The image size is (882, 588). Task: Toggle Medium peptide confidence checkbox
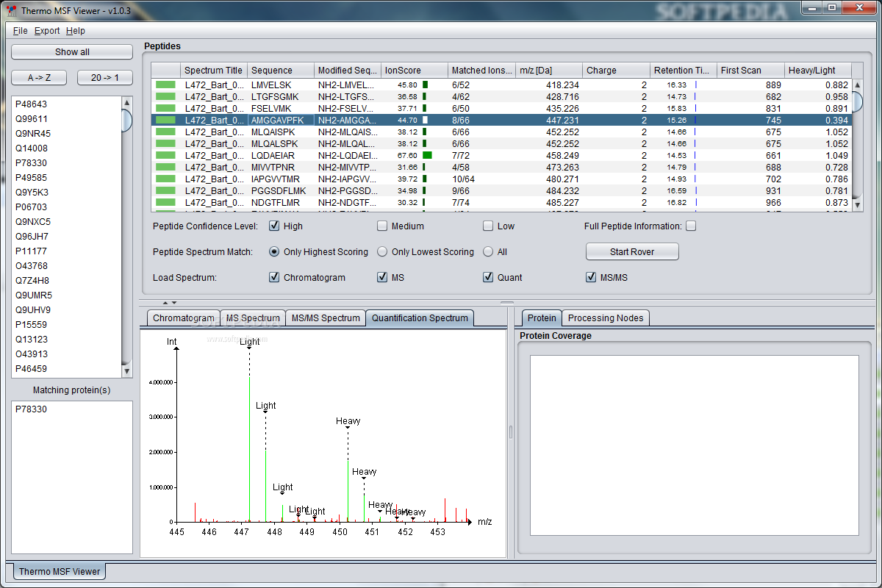tap(382, 226)
